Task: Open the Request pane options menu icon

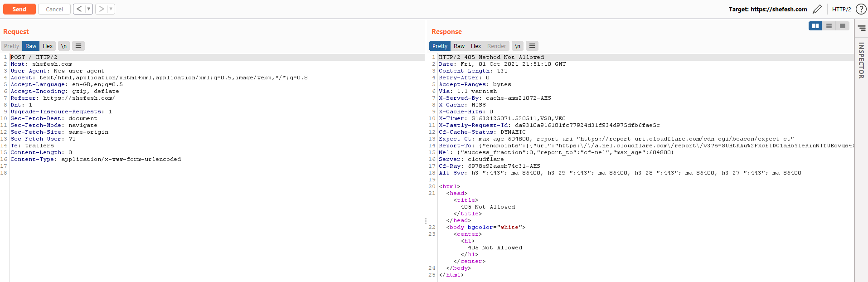Action: (x=78, y=46)
